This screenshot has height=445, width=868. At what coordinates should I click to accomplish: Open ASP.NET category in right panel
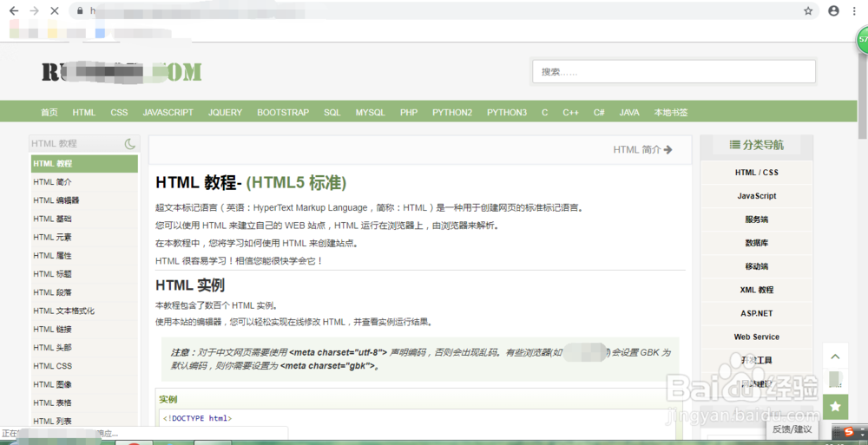(x=757, y=313)
